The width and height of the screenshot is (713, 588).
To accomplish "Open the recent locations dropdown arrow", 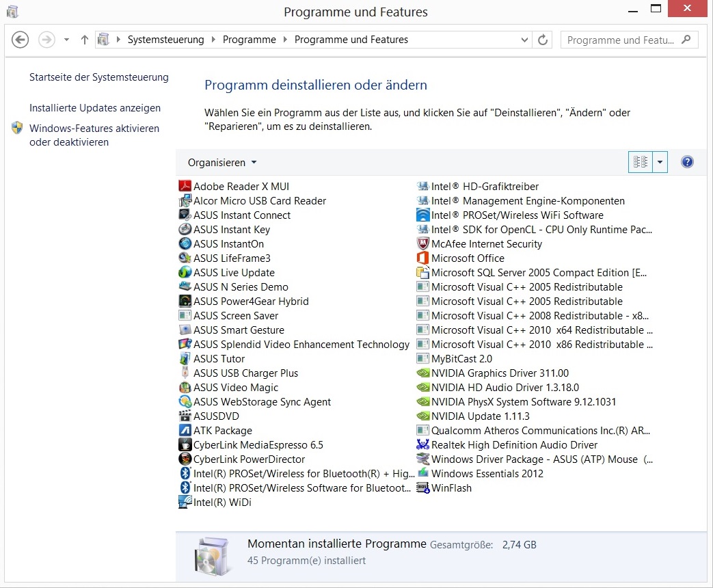I will click(66, 40).
